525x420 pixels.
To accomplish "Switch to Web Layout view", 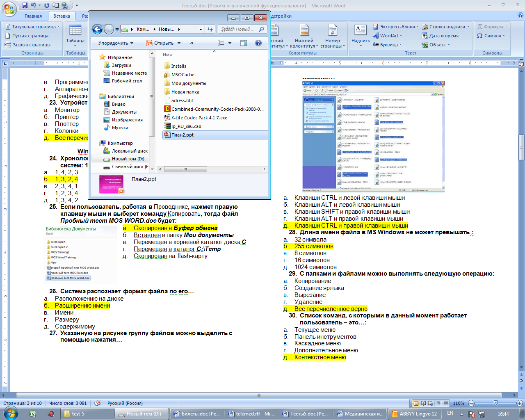I will 431,403.
